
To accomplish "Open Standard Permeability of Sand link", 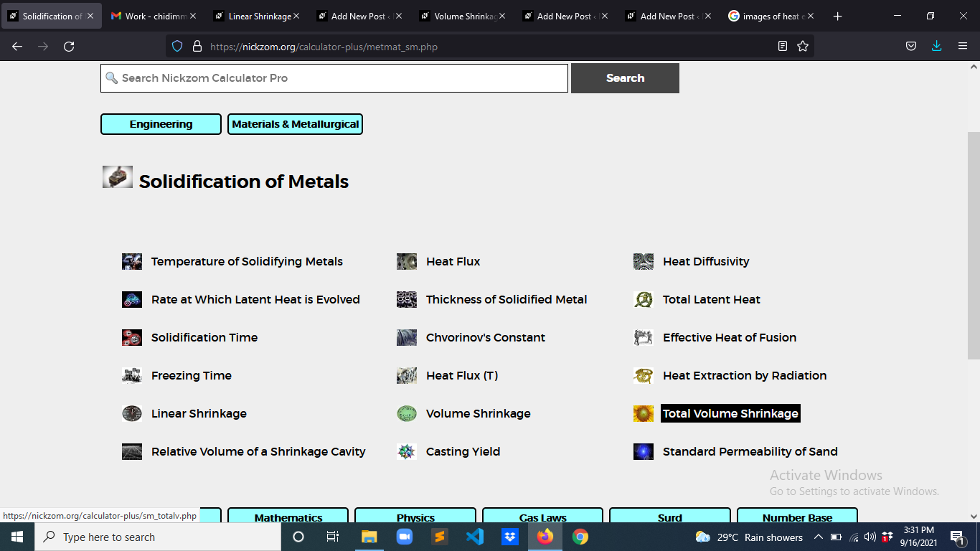I will [x=750, y=451].
